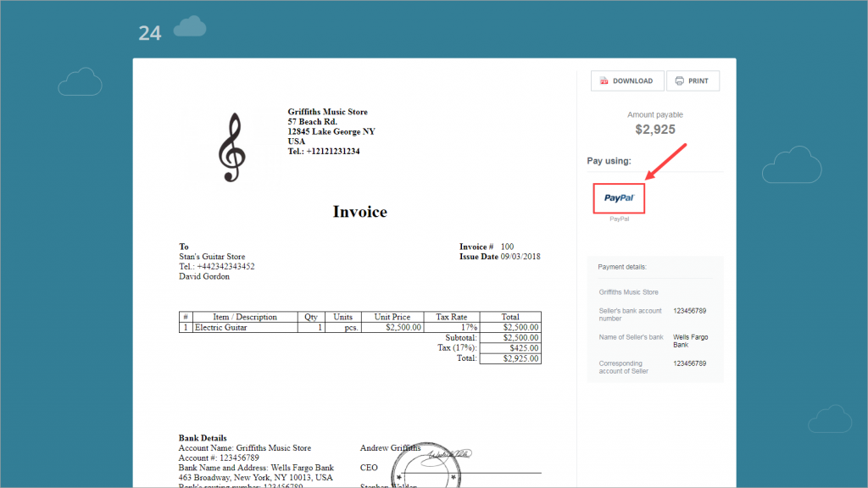Click the Print button
This screenshot has height=488, width=868.
point(693,80)
